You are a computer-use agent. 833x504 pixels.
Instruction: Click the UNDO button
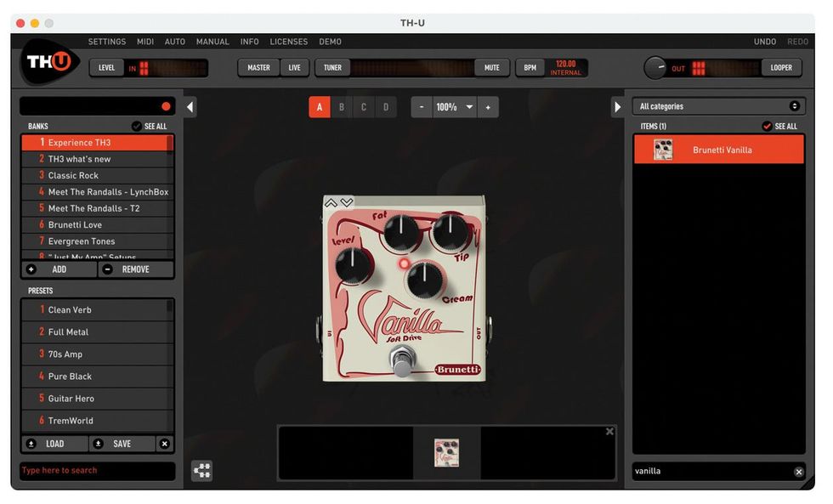(x=764, y=42)
